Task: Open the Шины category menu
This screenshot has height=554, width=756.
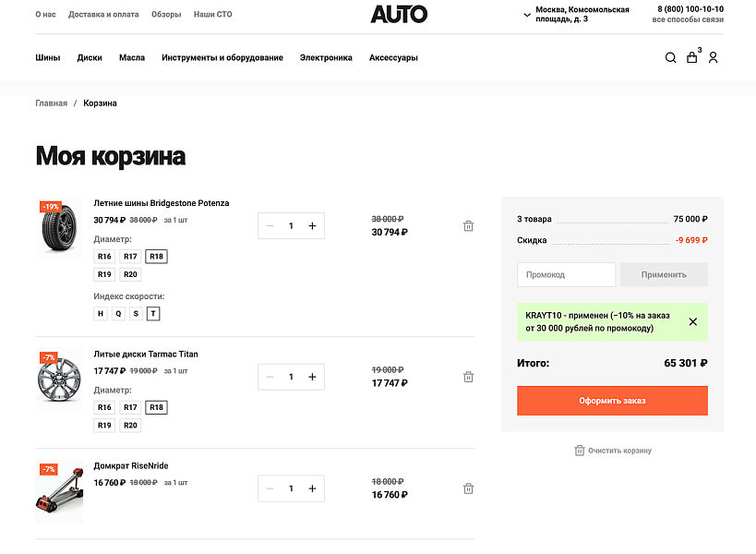Action: click(x=48, y=57)
